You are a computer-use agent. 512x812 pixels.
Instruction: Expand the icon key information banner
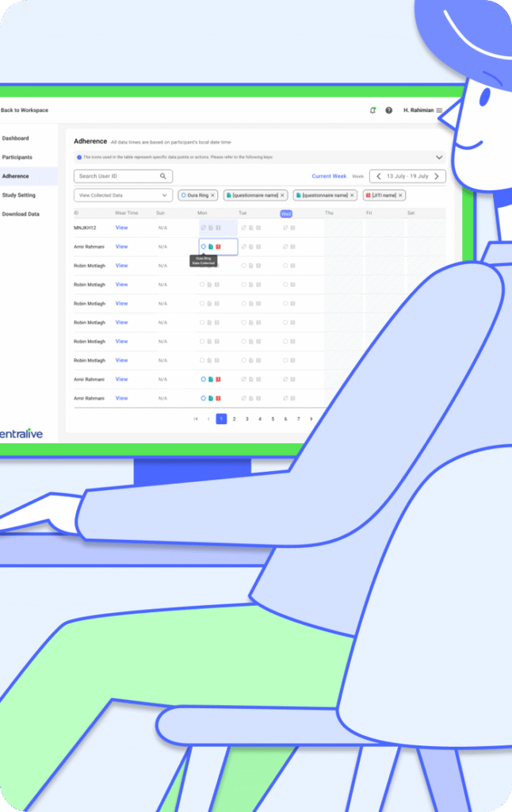pyautogui.click(x=439, y=158)
